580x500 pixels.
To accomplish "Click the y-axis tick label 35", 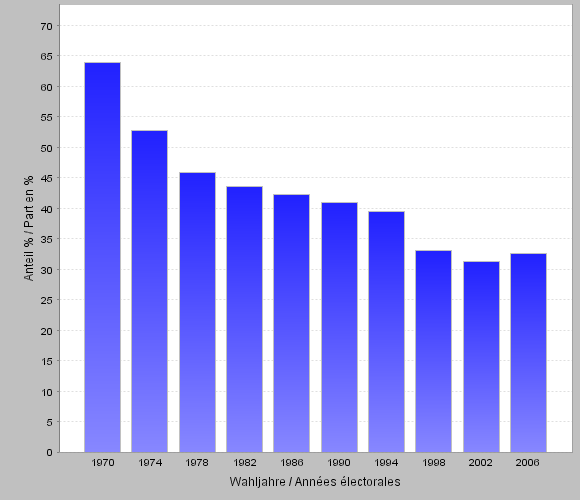I will click(x=47, y=239).
